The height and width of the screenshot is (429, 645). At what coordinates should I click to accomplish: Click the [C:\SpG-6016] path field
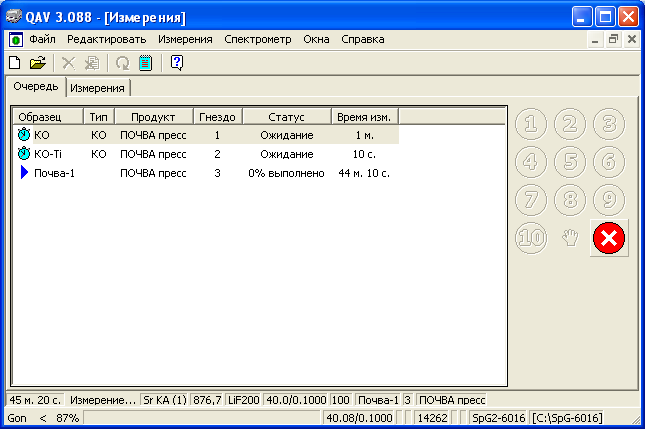567,418
